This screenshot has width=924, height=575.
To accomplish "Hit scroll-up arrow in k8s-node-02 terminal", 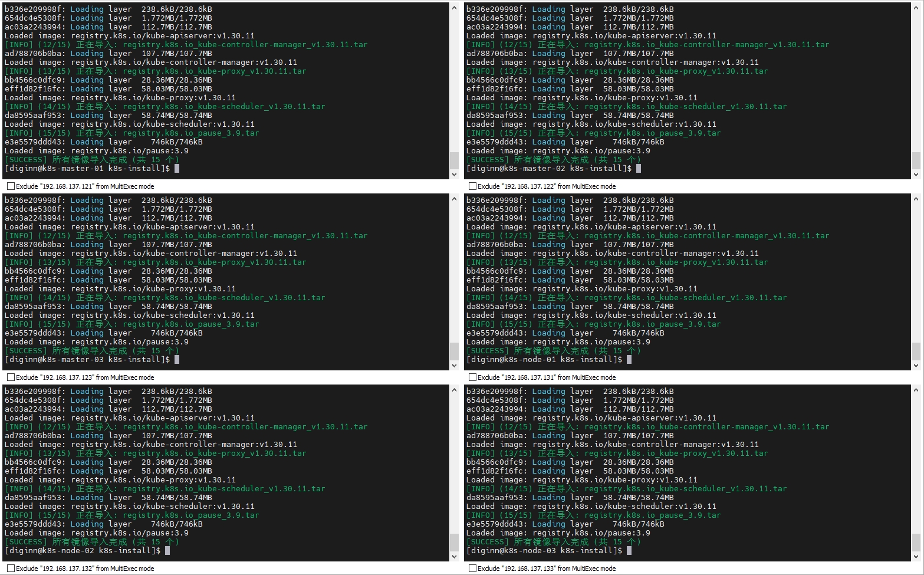I will 454,390.
